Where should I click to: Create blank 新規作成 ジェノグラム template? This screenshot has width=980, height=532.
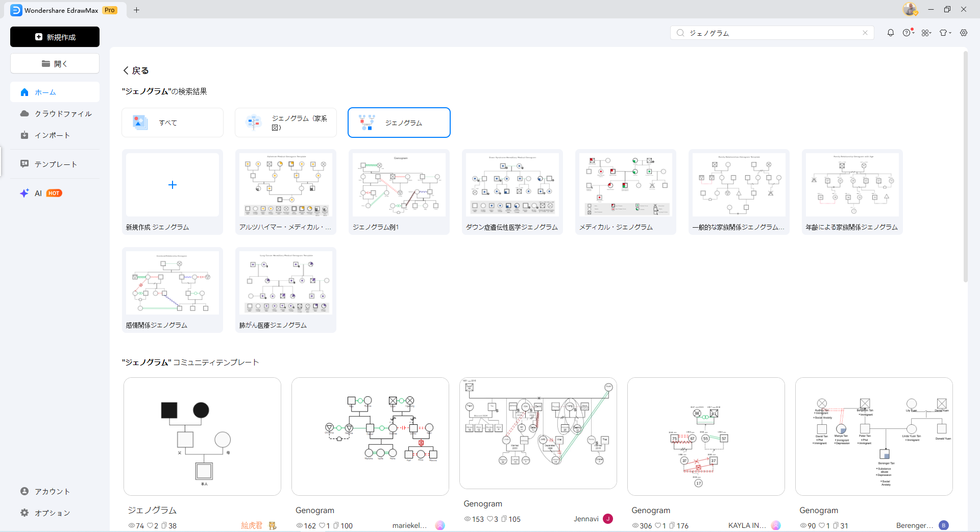pyautogui.click(x=173, y=185)
